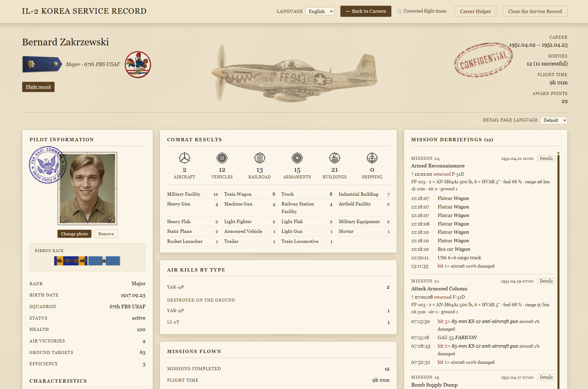The image size is (588, 389).
Task: Close the Service Record
Action: 535,11
